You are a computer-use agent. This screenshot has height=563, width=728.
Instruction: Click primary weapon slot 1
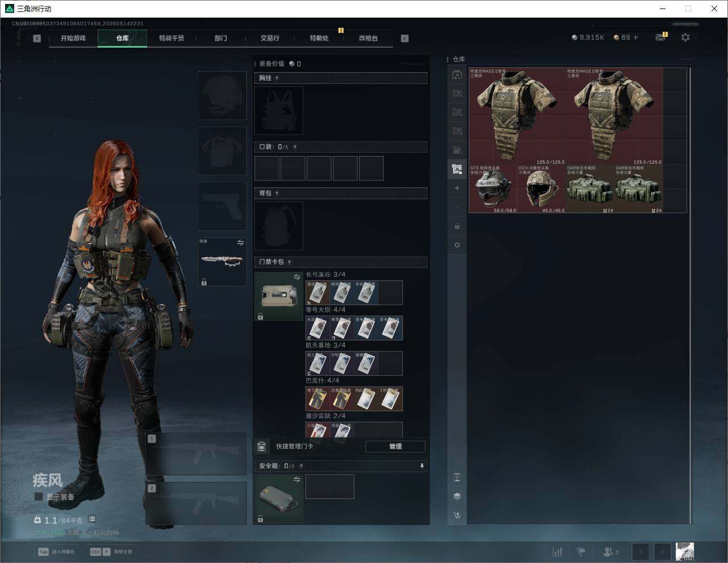(x=196, y=455)
